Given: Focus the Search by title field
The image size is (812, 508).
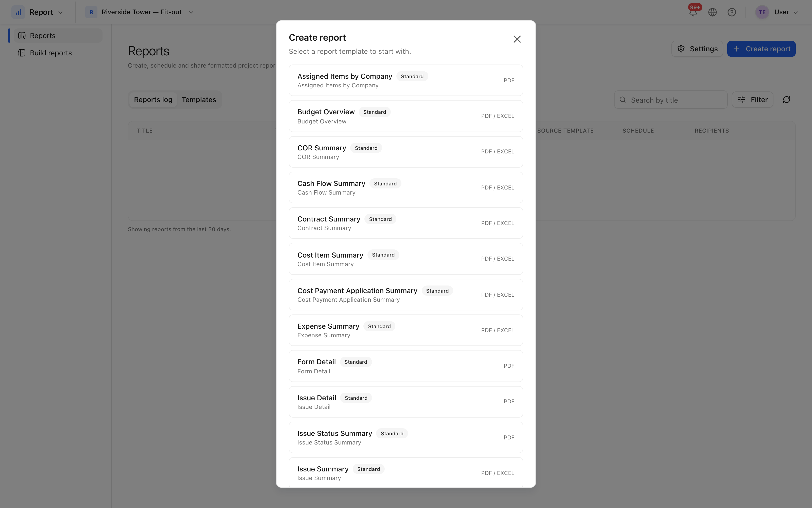Looking at the screenshot, I should (x=670, y=100).
